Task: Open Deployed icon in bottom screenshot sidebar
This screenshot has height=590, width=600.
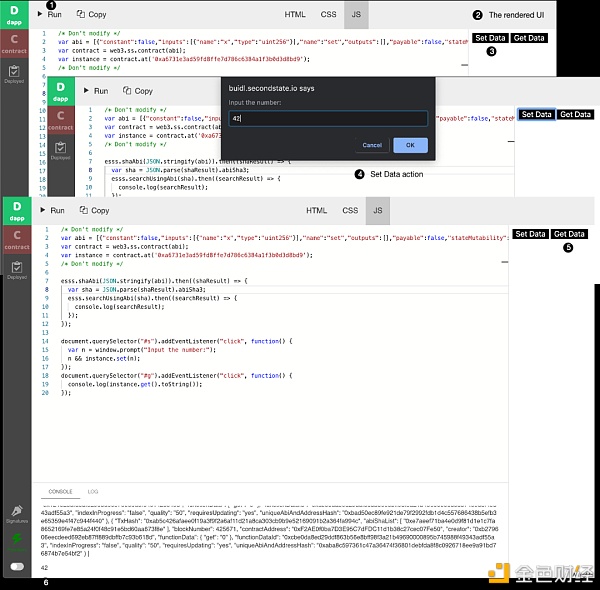Action: 17,270
